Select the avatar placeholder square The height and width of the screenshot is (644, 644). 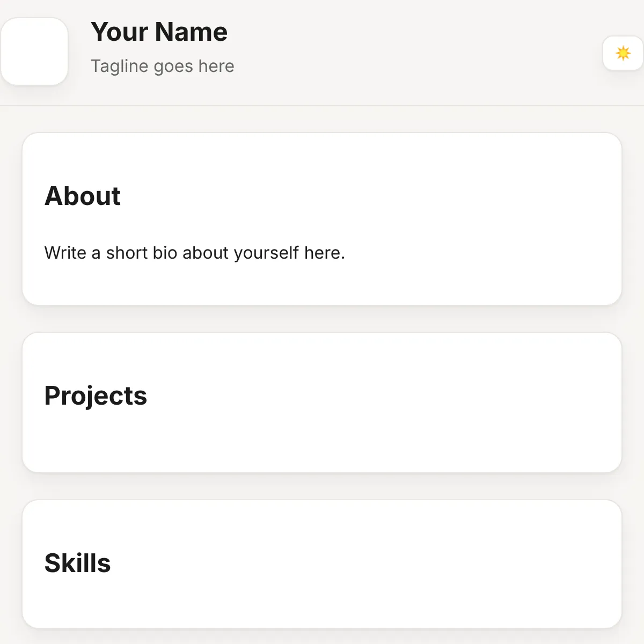pyautogui.click(x=34, y=51)
